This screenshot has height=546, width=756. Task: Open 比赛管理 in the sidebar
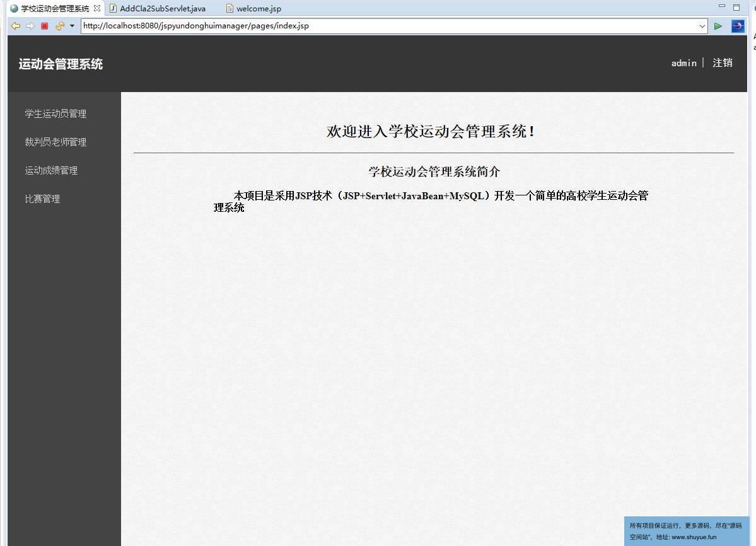(x=42, y=199)
